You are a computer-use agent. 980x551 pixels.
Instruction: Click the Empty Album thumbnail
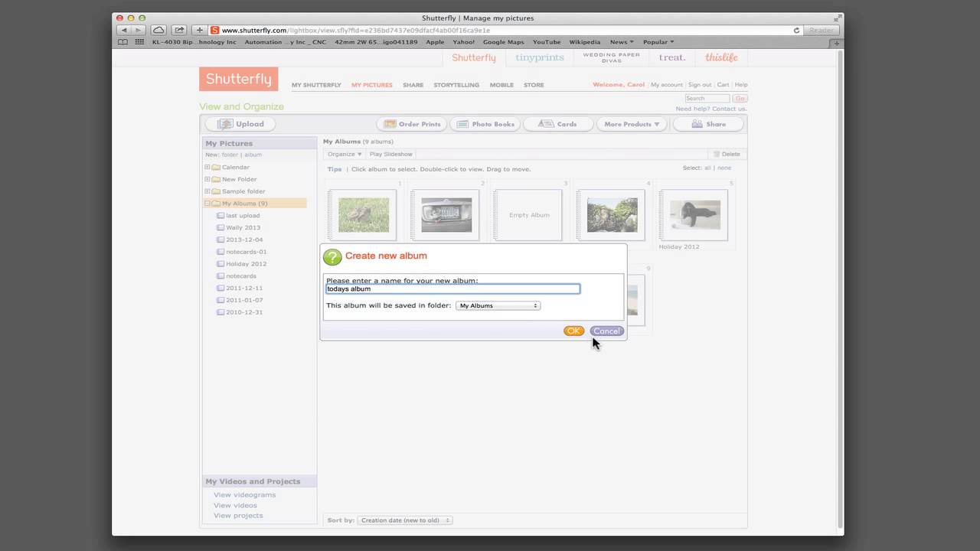(528, 215)
